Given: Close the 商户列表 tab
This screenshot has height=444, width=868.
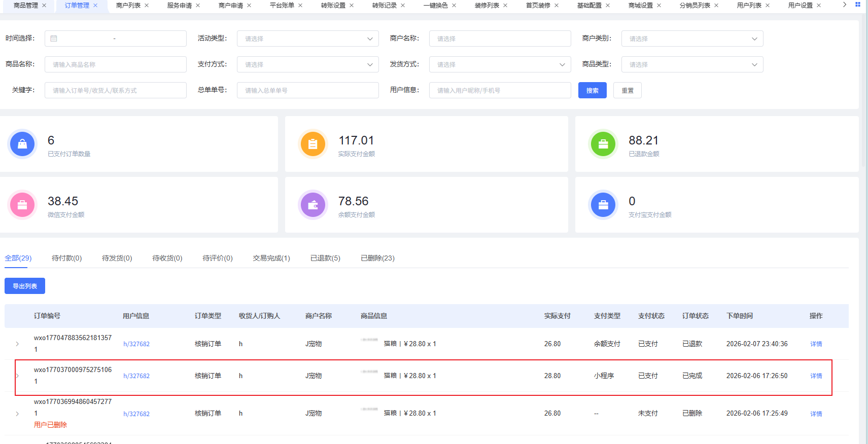Looking at the screenshot, I should pos(147,6).
